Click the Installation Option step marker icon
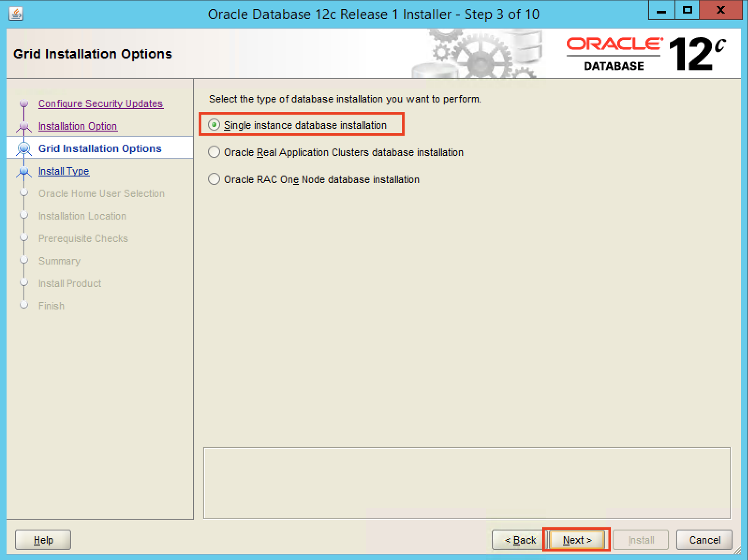The width and height of the screenshot is (748, 560). 24,126
